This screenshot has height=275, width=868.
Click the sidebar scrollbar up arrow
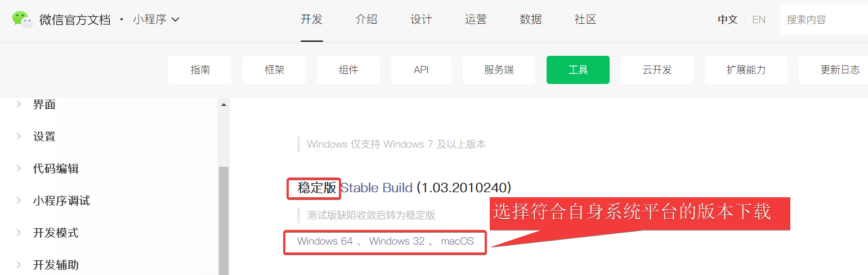[x=223, y=104]
